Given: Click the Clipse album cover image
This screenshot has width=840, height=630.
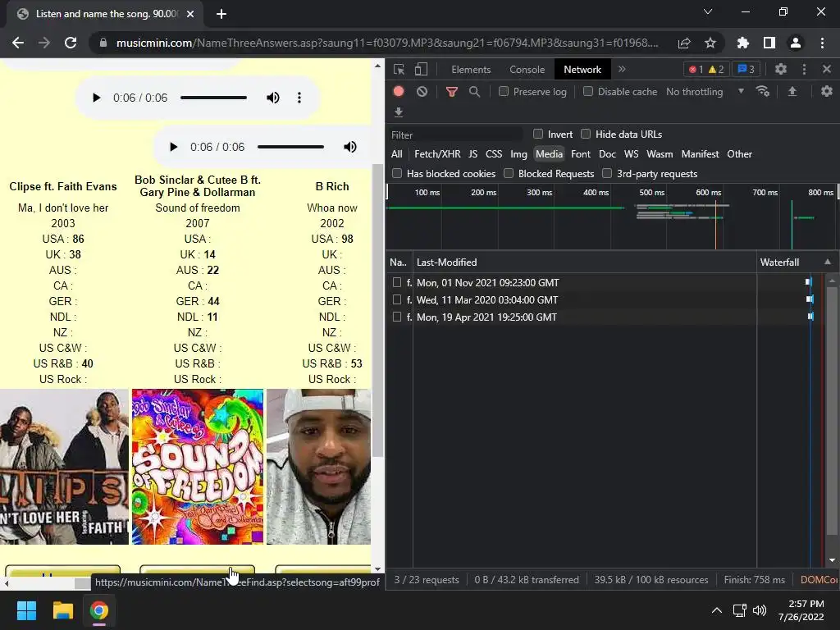Looking at the screenshot, I should (64, 467).
